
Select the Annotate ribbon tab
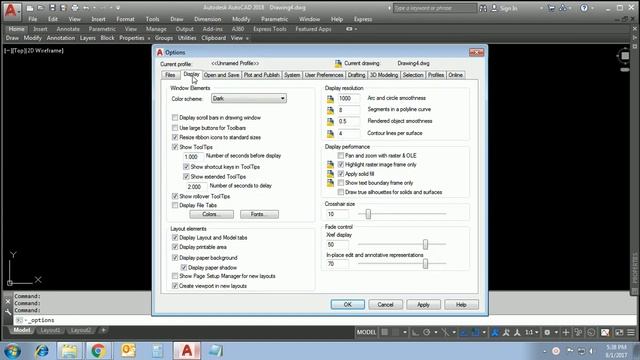[x=68, y=29]
